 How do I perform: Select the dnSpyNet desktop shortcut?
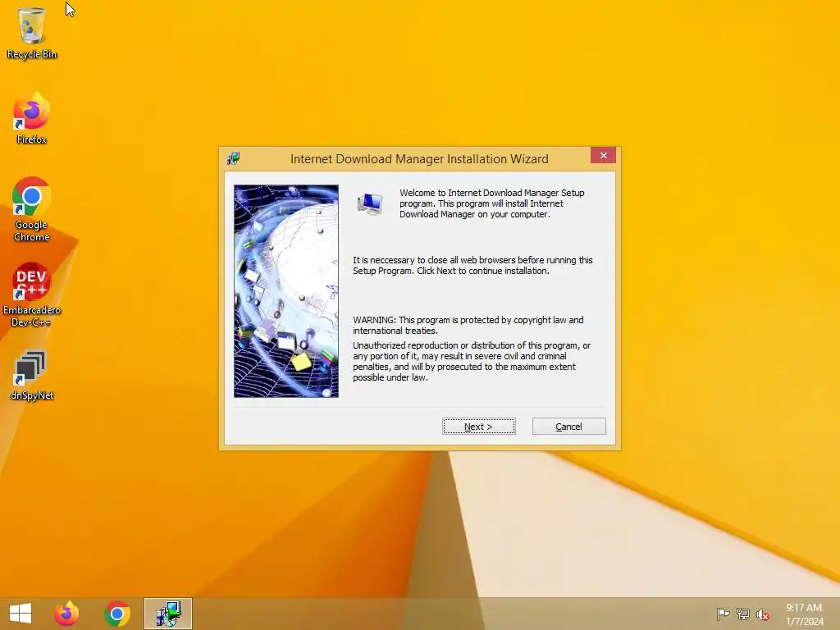(x=32, y=375)
